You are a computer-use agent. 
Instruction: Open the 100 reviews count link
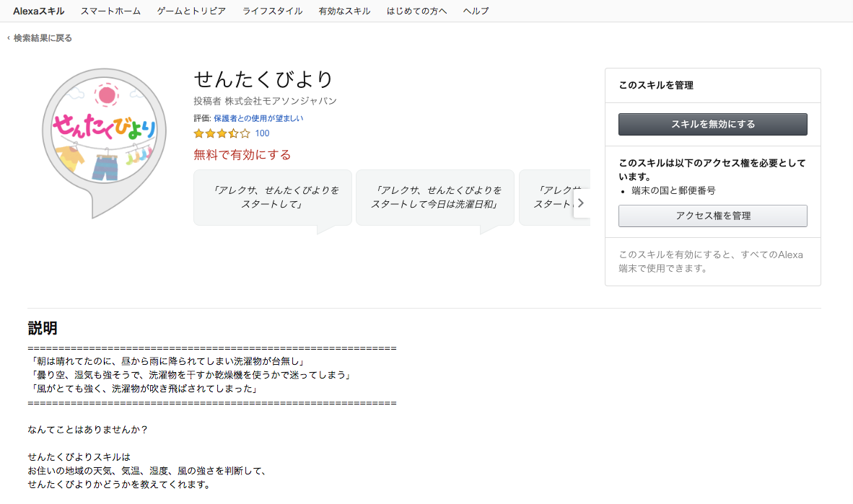(x=262, y=133)
